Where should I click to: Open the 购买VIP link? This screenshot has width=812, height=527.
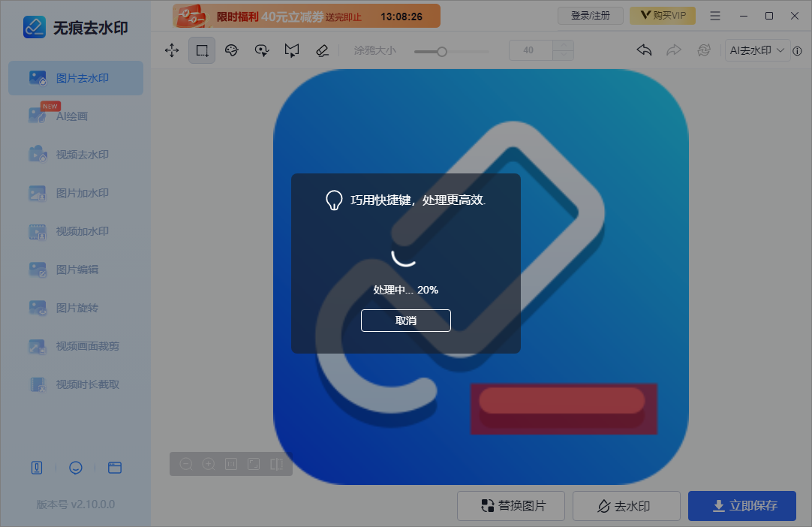pyautogui.click(x=663, y=15)
